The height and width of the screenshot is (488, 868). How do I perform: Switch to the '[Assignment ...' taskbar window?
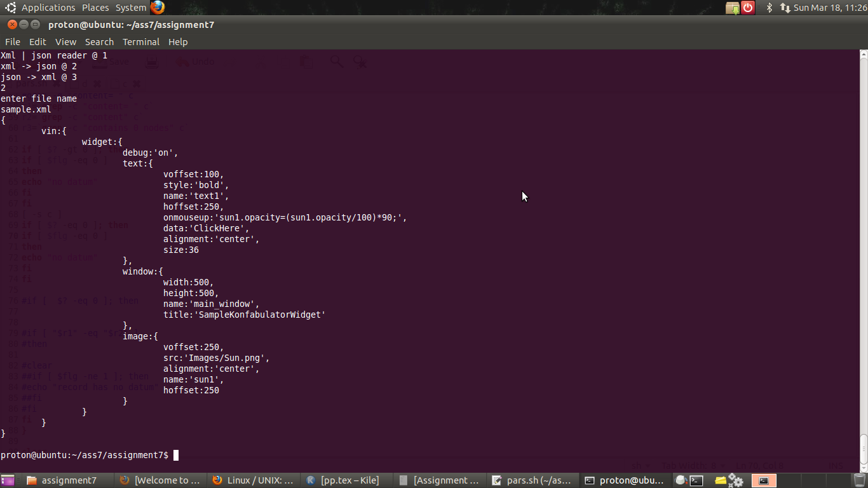click(440, 480)
